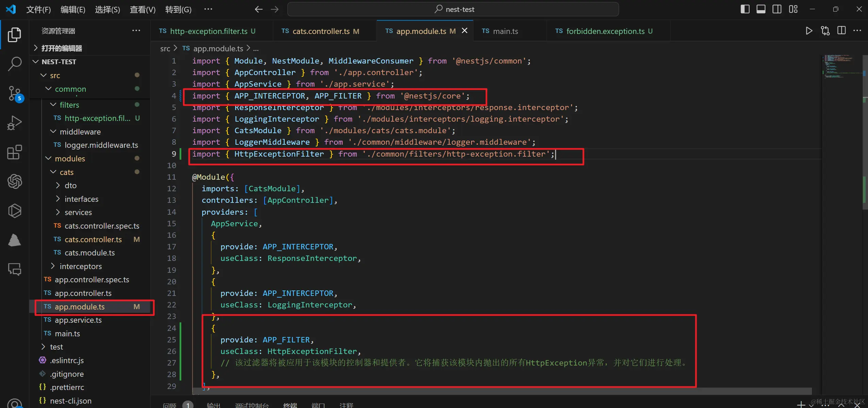Open the Extensions view
Image resolution: width=868 pixels, height=408 pixels.
pyautogui.click(x=14, y=152)
